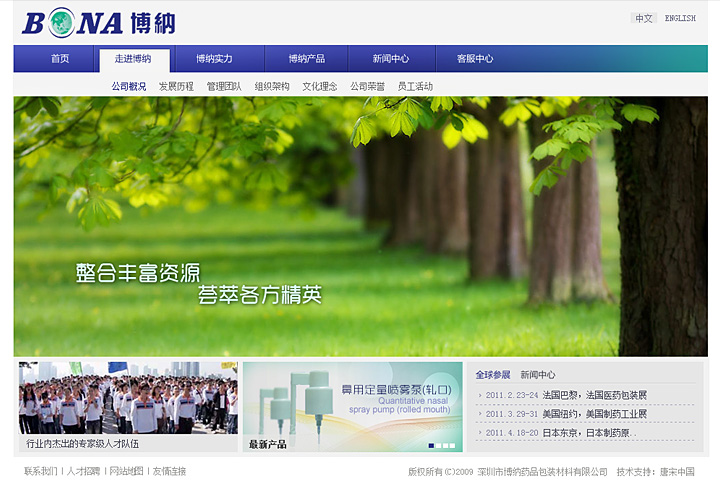Open the 首页 home menu
Image resolution: width=720 pixels, height=480 pixels.
pyautogui.click(x=60, y=59)
